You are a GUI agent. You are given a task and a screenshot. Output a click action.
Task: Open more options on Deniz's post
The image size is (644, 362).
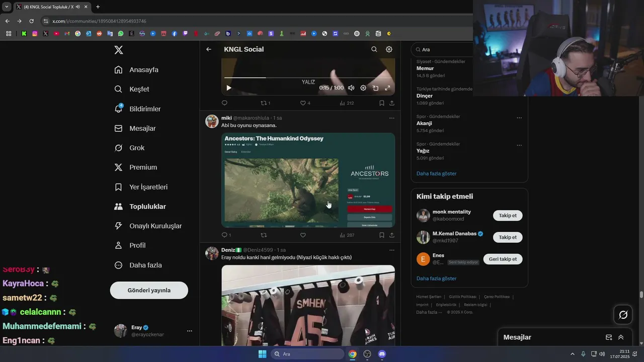(x=392, y=250)
